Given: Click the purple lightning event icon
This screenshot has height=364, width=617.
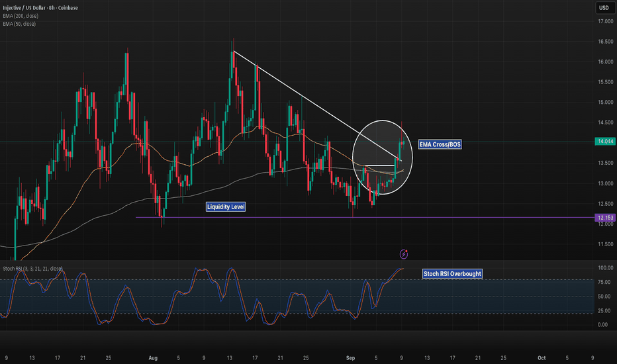Looking at the screenshot, I should coord(404,253).
